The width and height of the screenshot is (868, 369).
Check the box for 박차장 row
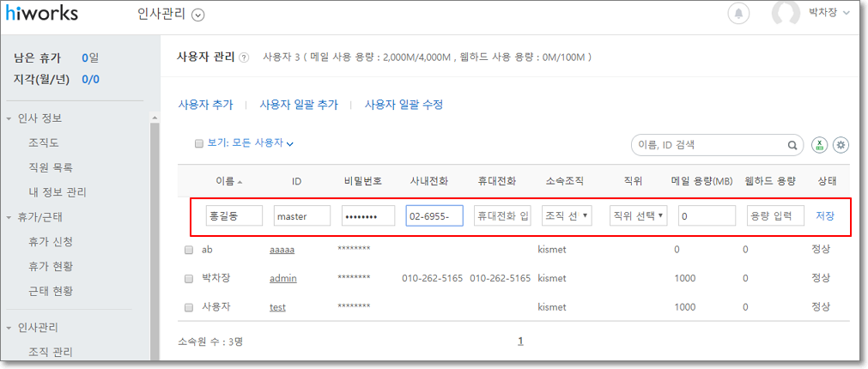click(x=189, y=279)
